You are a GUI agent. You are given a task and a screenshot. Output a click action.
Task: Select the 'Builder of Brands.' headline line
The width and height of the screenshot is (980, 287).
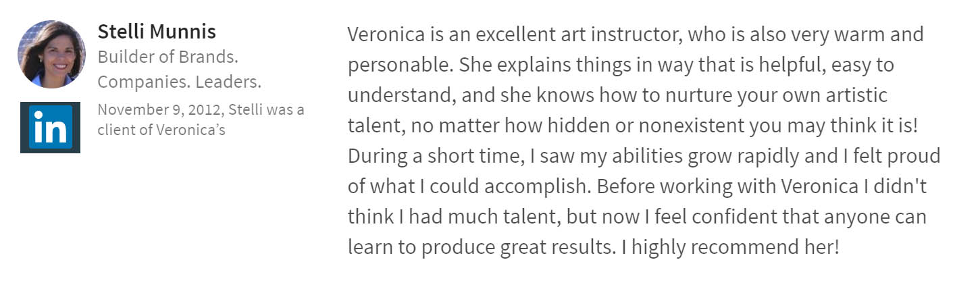(167, 57)
